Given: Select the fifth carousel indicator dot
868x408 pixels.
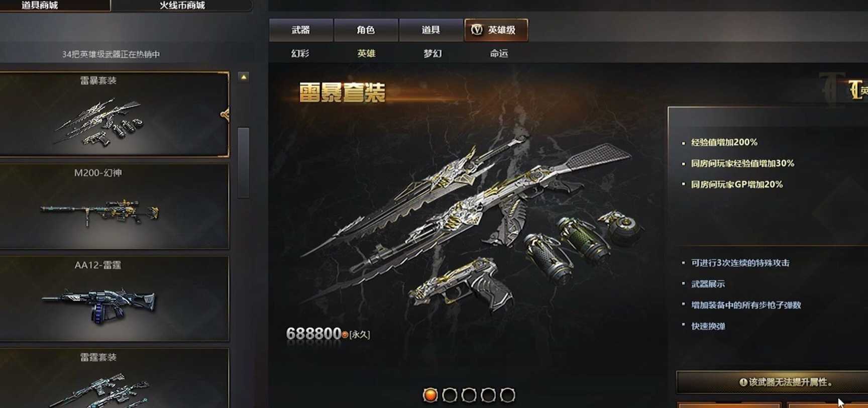Looking at the screenshot, I should [507, 395].
